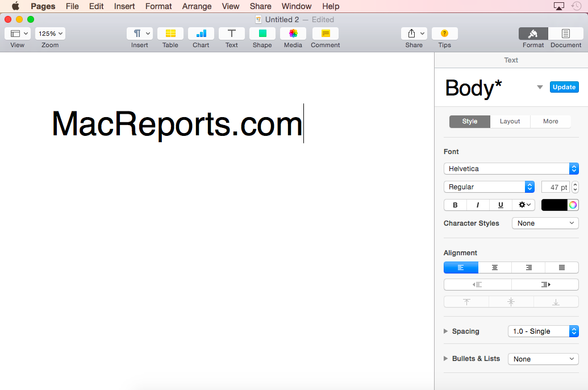The height and width of the screenshot is (390, 588).
Task: Toggle bold text formatting
Action: pyautogui.click(x=455, y=205)
